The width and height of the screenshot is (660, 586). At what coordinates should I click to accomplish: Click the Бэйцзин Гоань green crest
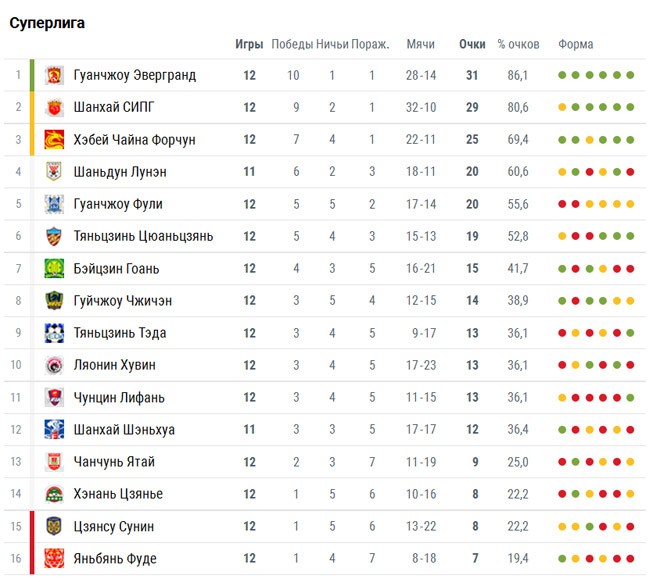tap(54, 269)
